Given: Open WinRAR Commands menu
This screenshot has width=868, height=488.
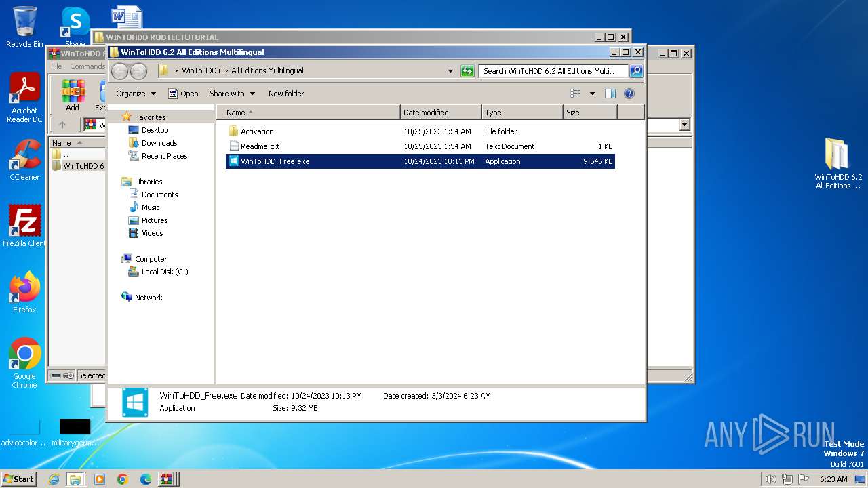Looking at the screenshot, I should 87,66.
